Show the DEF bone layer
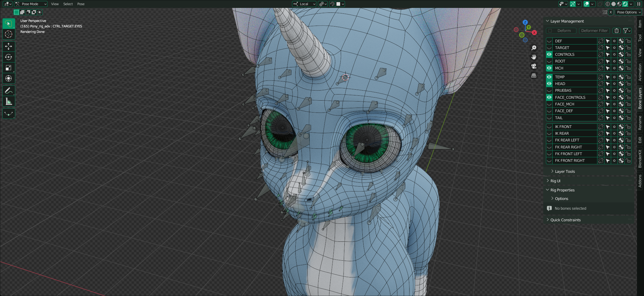Viewport: 644px width, 296px height. click(x=549, y=41)
